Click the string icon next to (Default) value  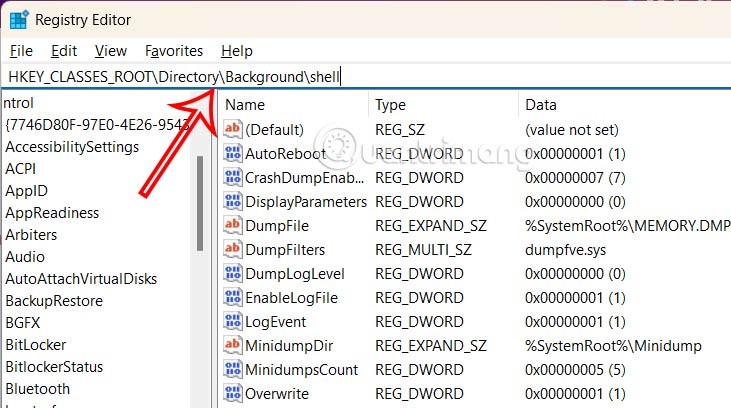tap(232, 129)
